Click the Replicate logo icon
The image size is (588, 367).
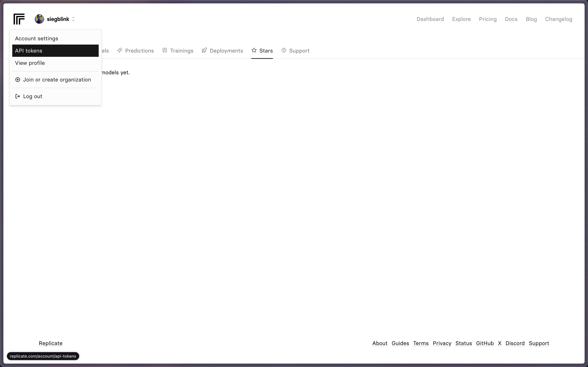tap(19, 19)
